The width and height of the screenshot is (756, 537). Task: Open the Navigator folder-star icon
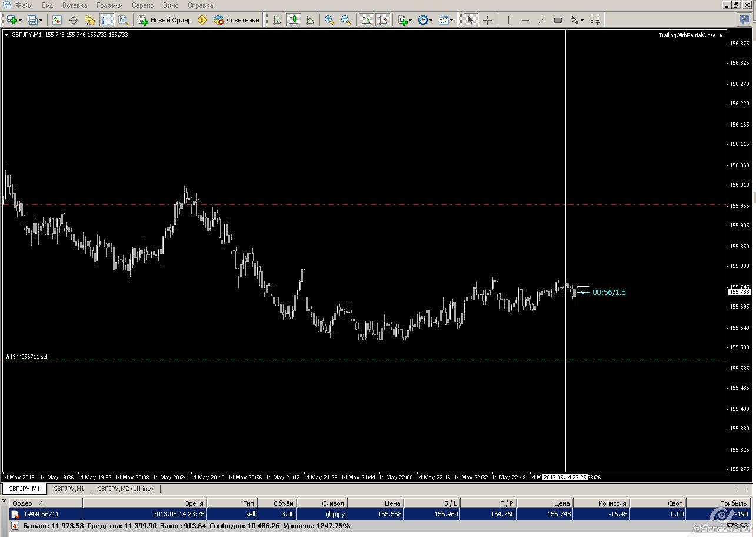pos(90,20)
